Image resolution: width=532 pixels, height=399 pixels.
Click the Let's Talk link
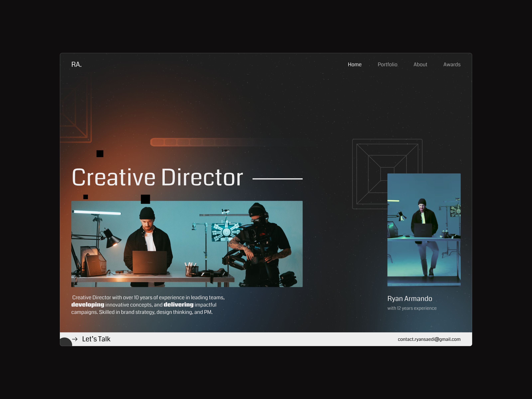[96, 339]
